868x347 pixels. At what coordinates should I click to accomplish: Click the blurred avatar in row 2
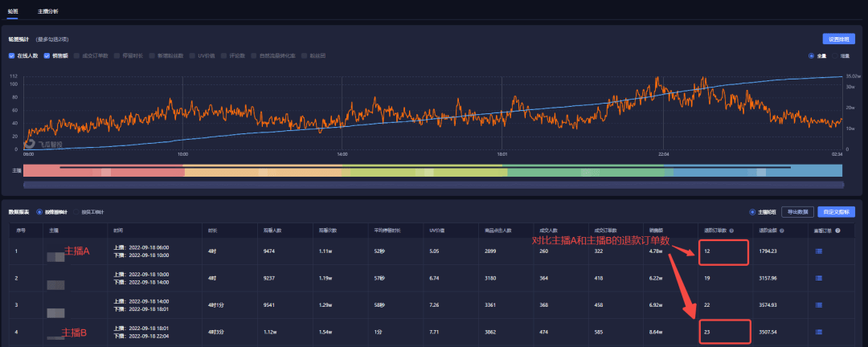[56, 285]
